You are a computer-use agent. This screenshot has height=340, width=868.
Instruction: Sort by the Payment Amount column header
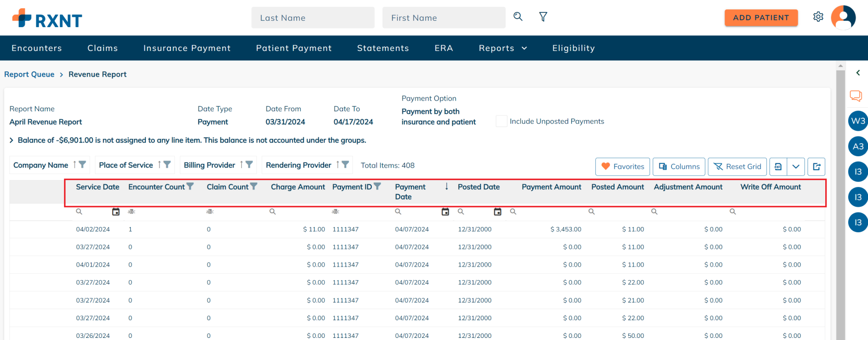(551, 187)
